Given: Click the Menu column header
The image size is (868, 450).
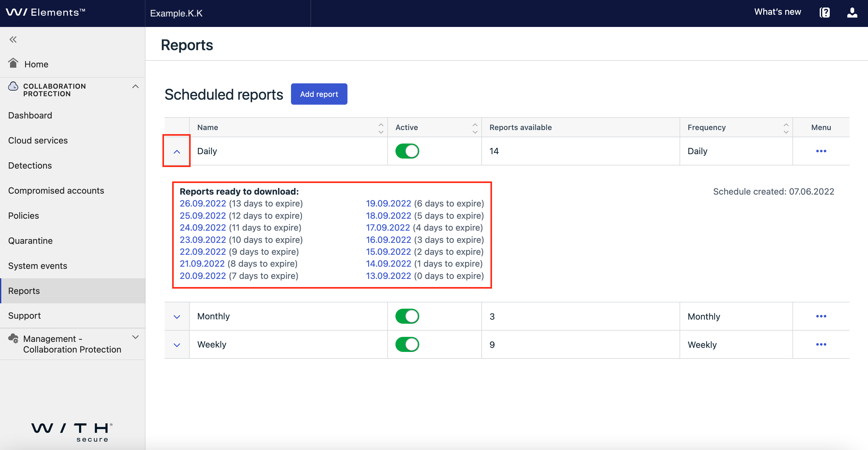Looking at the screenshot, I should [x=821, y=127].
